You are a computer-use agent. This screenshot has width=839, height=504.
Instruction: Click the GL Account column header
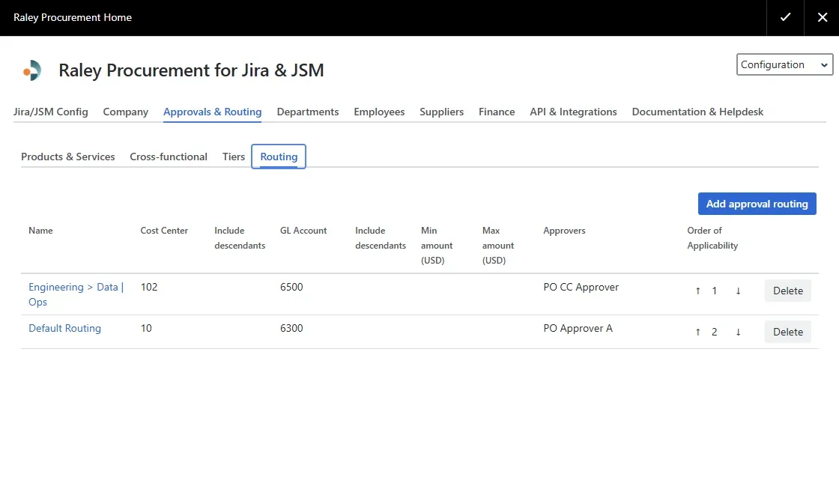tap(303, 231)
